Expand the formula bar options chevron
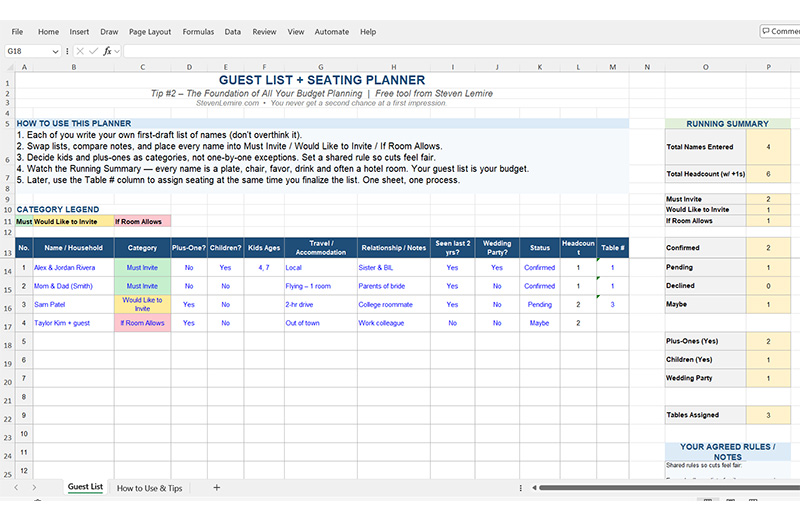Screen dimensions: 800x520 click(117, 52)
